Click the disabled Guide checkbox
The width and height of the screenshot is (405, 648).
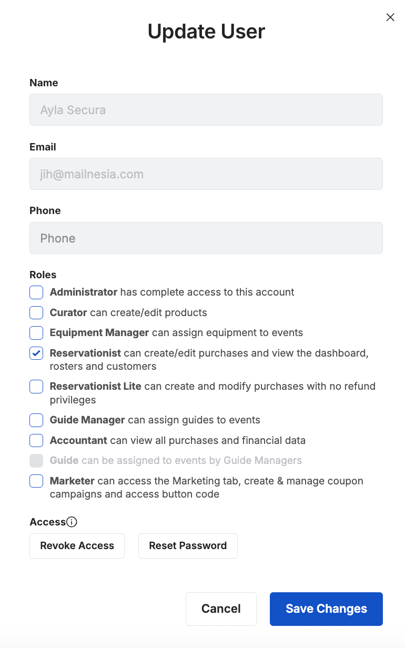click(x=36, y=460)
